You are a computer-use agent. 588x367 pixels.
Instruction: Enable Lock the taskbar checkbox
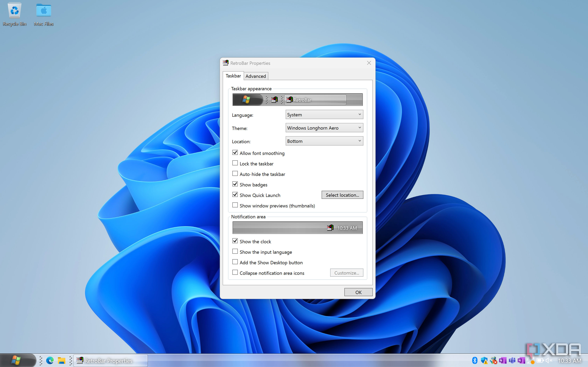pyautogui.click(x=235, y=163)
